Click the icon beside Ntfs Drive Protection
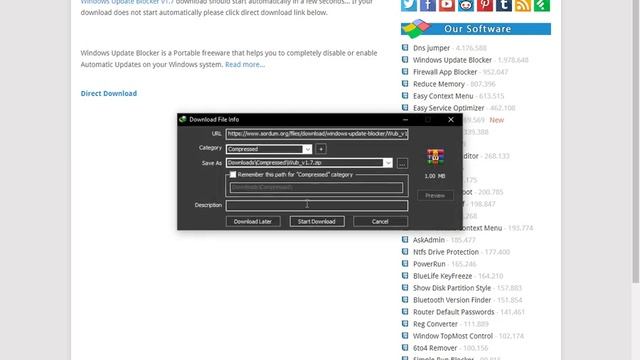 pyautogui.click(x=405, y=252)
